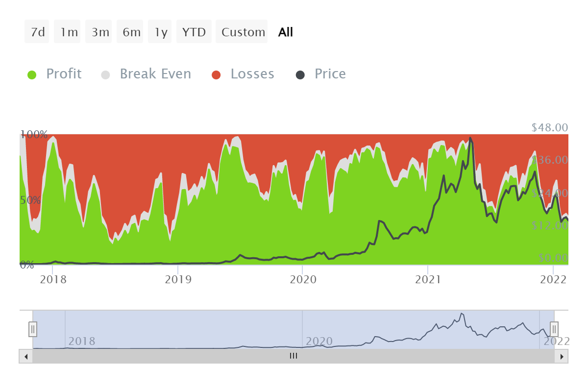The image size is (588, 392).
Task: Hide the Break Even series label
Action: (x=155, y=74)
